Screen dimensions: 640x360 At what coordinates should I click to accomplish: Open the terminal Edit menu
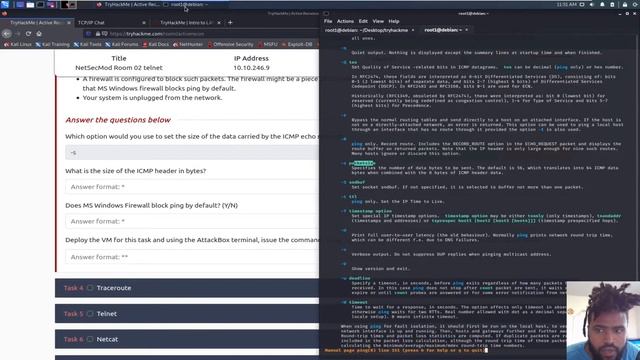(363, 21)
